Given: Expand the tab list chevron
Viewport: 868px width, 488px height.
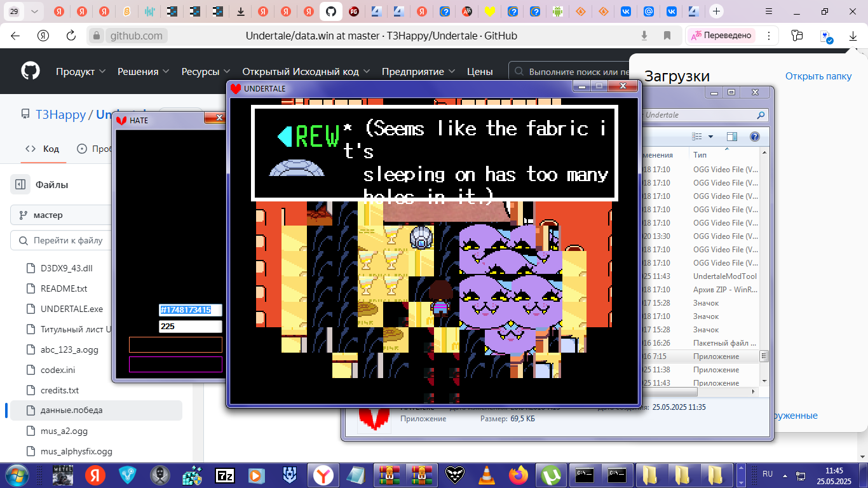Looking at the screenshot, I should click(34, 11).
